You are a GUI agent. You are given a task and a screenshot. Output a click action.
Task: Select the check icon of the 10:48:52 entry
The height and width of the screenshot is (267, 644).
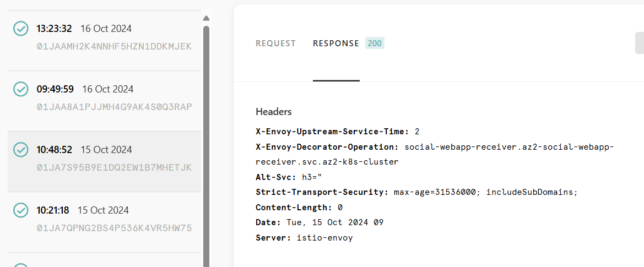point(20,150)
